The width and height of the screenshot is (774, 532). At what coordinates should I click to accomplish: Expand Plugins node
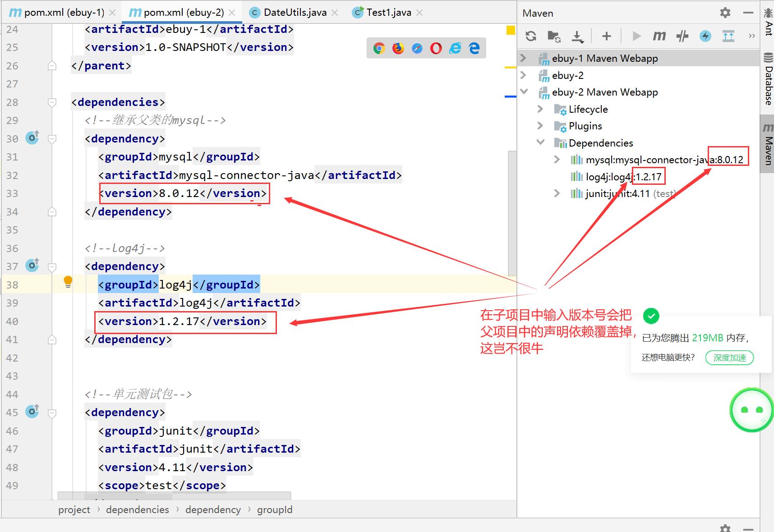540,125
